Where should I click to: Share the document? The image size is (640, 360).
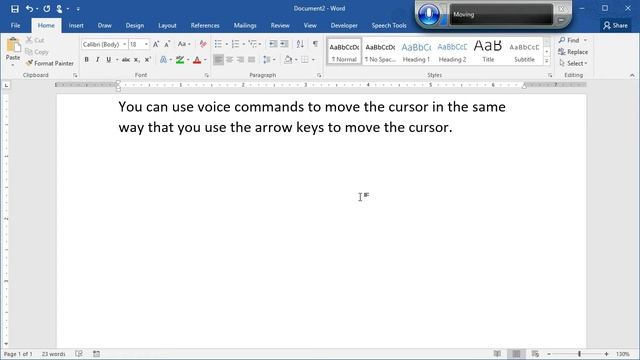616,25
